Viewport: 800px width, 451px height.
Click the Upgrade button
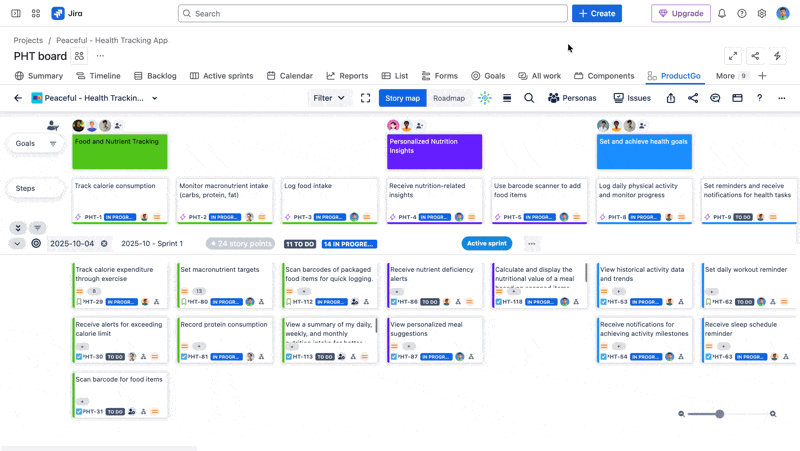[681, 14]
